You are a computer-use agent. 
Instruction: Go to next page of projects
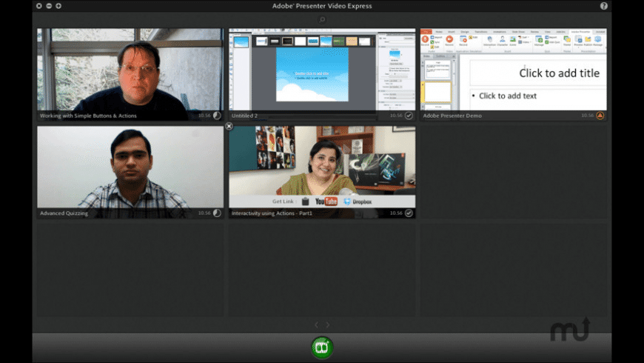coord(328,324)
